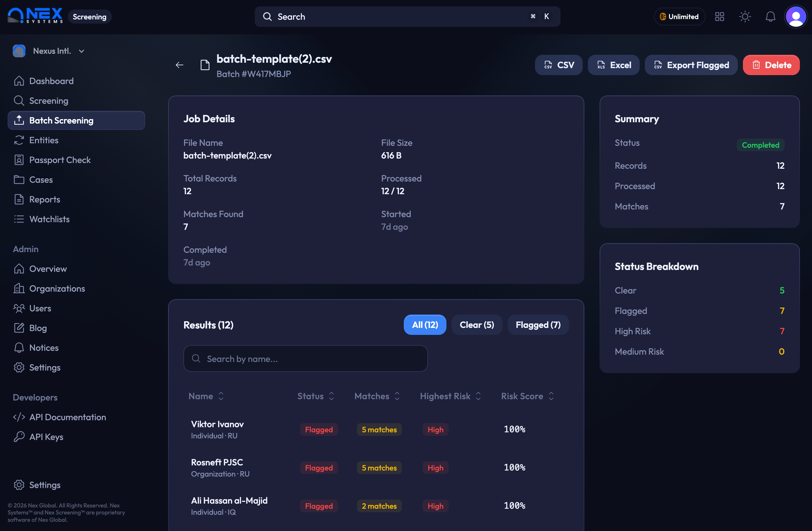Viewport: 812px width, 531px height.
Task: Click the API Keys key icon
Action: tap(19, 437)
